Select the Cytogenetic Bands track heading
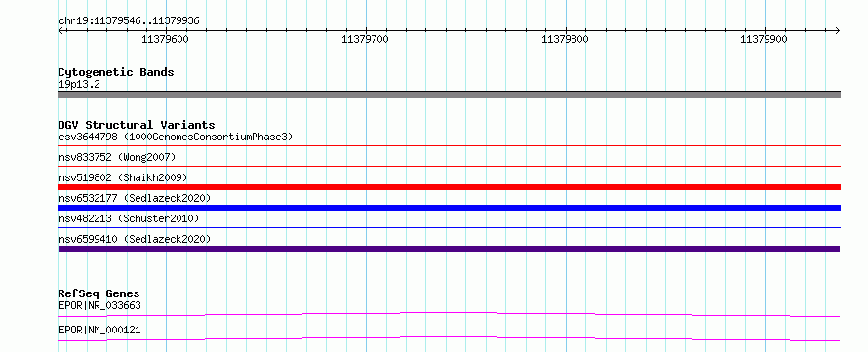The width and height of the screenshot is (868, 352). (116, 72)
